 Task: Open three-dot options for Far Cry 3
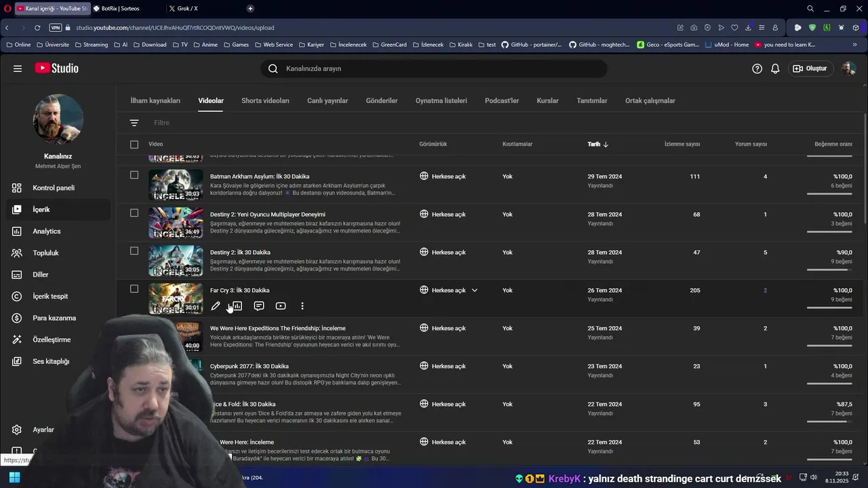click(x=302, y=306)
